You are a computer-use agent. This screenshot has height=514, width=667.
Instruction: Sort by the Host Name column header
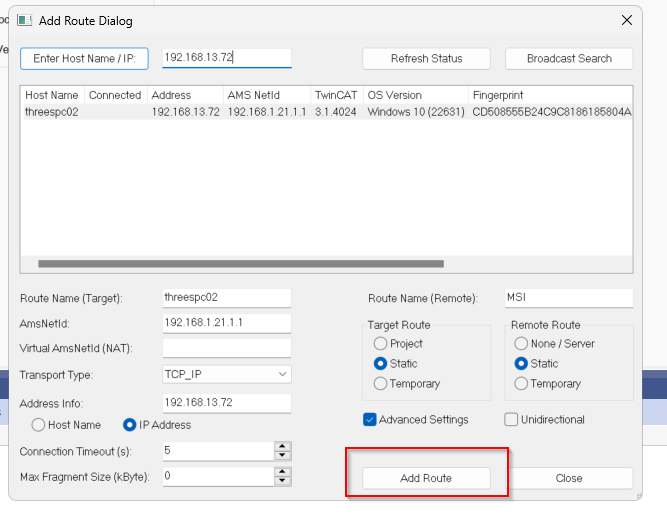pyautogui.click(x=52, y=95)
